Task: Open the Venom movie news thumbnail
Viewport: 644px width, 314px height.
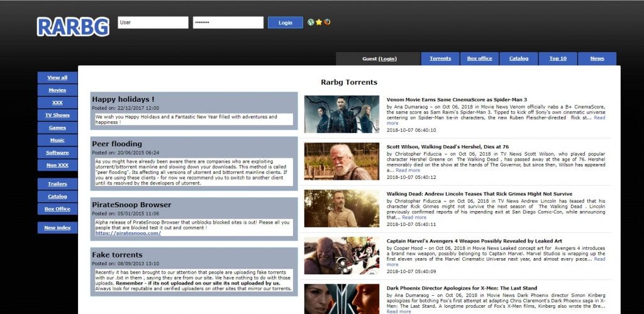Action: pyautogui.click(x=341, y=114)
